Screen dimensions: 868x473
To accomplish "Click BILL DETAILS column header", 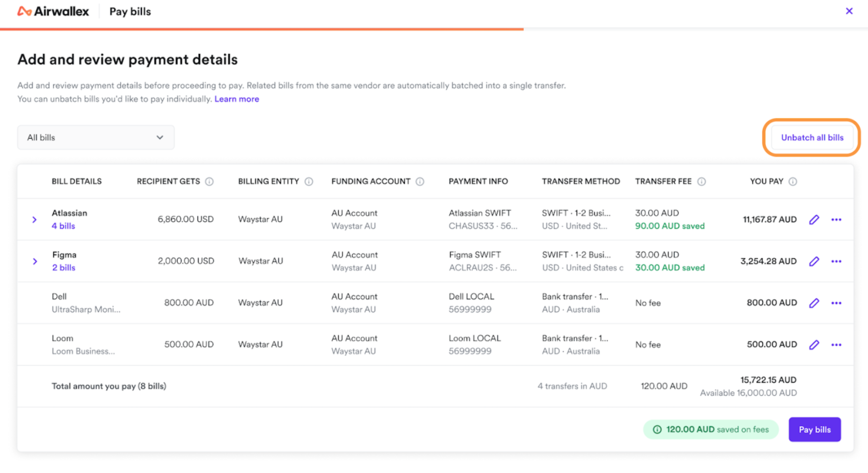I will pyautogui.click(x=76, y=182).
